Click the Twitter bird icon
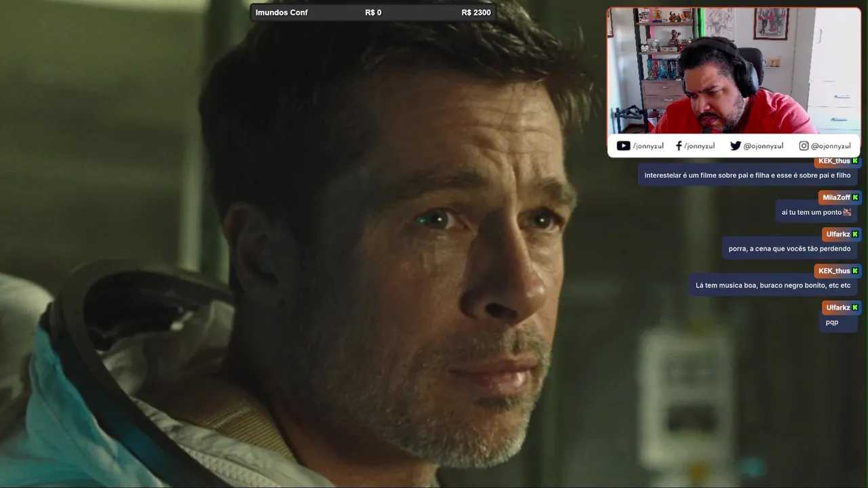 pos(735,146)
